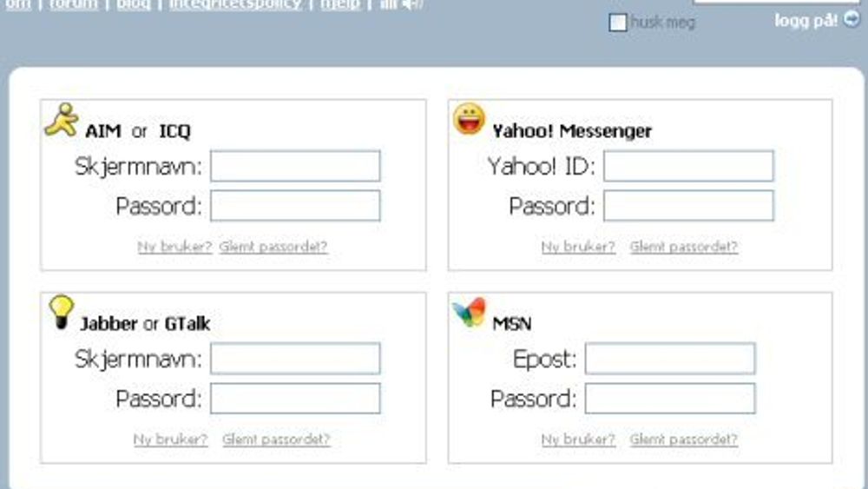
Task: Click the speaker sound icon in top navigation
Action: pyautogui.click(x=412, y=4)
